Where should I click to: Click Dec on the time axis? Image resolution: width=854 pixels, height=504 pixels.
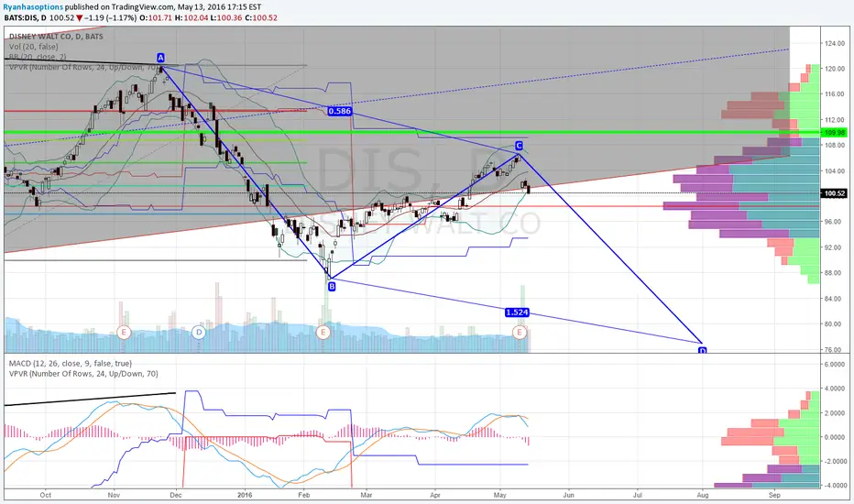click(175, 495)
